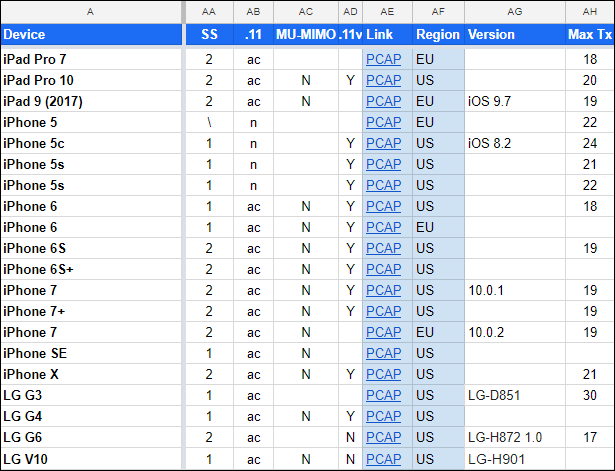
Task: Select the EU region cell for iPhone 5
Action: click(x=439, y=122)
